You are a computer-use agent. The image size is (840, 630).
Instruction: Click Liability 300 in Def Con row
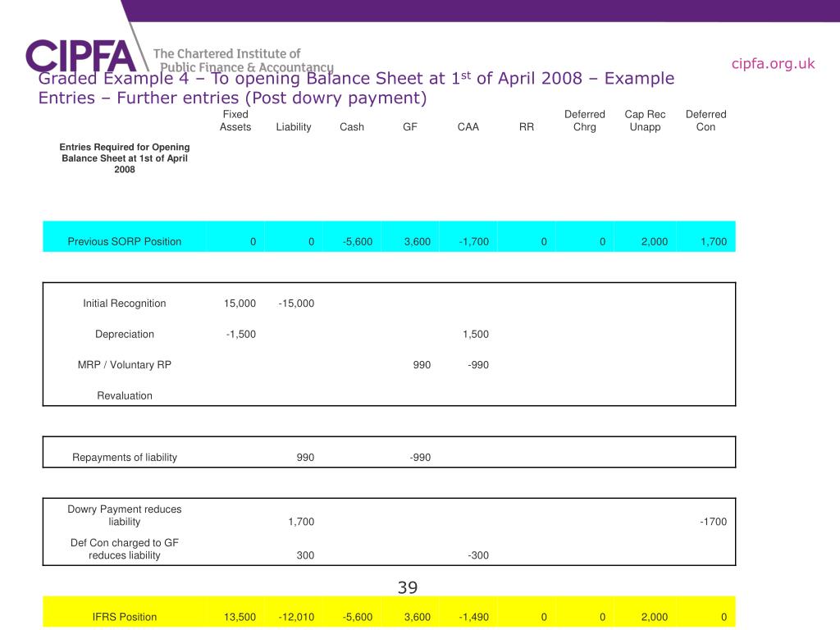(305, 555)
